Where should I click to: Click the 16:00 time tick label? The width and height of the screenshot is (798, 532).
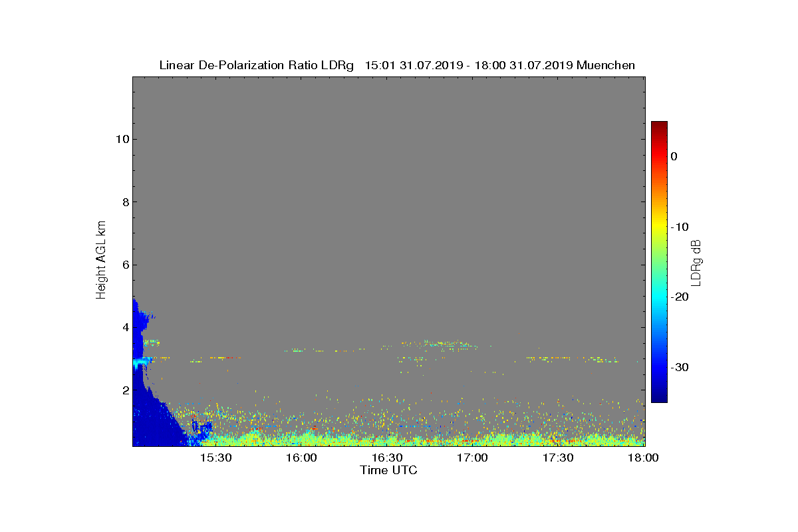coord(302,458)
